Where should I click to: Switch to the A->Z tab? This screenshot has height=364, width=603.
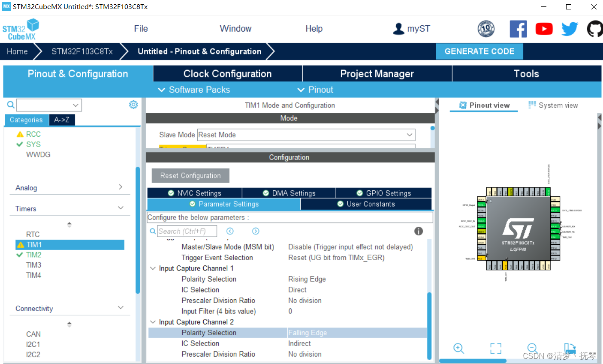click(62, 120)
